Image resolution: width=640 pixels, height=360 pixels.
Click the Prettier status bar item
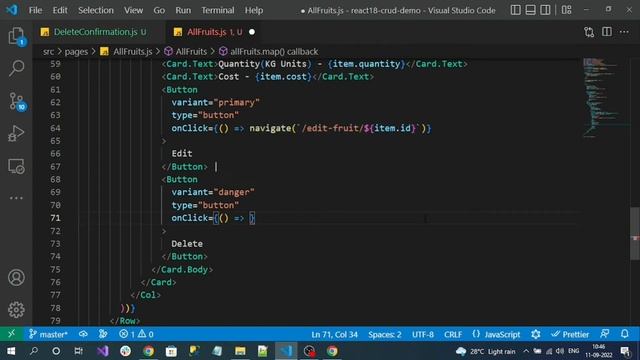tap(570, 334)
